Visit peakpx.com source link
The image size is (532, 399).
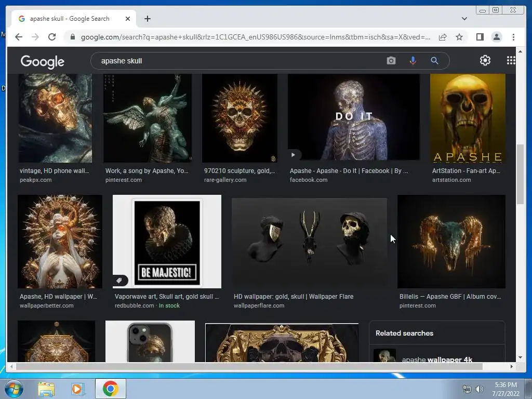tap(36, 180)
